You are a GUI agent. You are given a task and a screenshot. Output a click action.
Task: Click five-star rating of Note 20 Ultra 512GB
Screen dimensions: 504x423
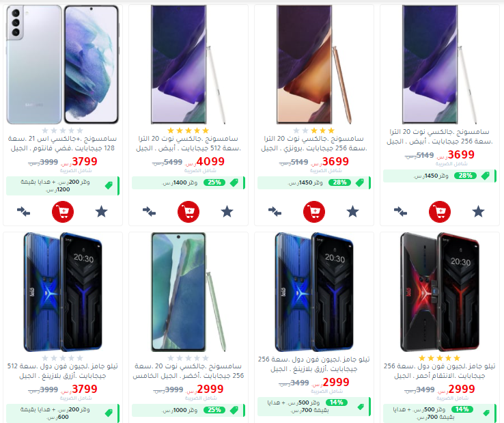[188, 131]
